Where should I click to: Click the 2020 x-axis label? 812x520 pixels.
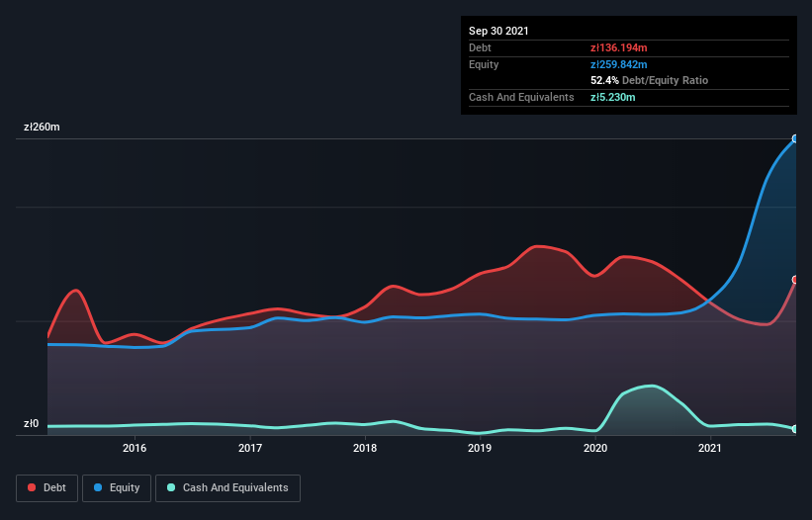tap(595, 448)
